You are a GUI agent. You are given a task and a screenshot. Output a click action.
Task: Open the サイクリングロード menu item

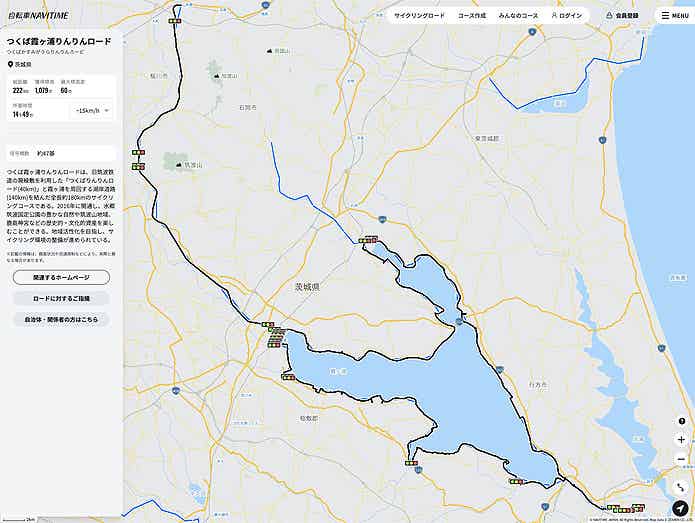coord(419,16)
